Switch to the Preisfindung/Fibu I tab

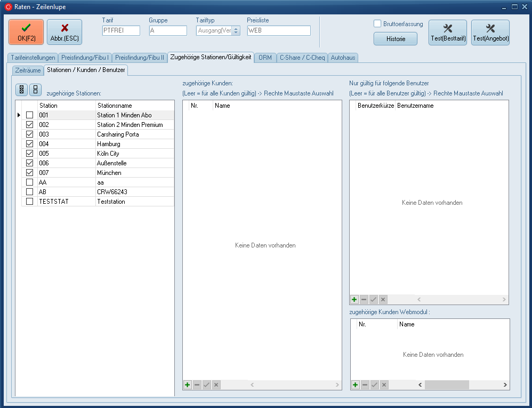pyautogui.click(x=85, y=58)
